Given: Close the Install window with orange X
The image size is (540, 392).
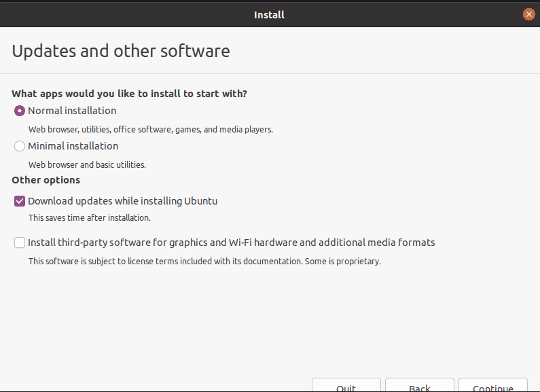Looking at the screenshot, I should [x=529, y=14].
